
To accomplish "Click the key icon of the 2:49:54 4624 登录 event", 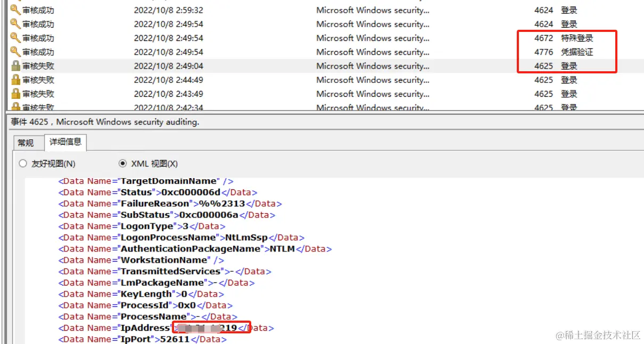I will coord(15,24).
